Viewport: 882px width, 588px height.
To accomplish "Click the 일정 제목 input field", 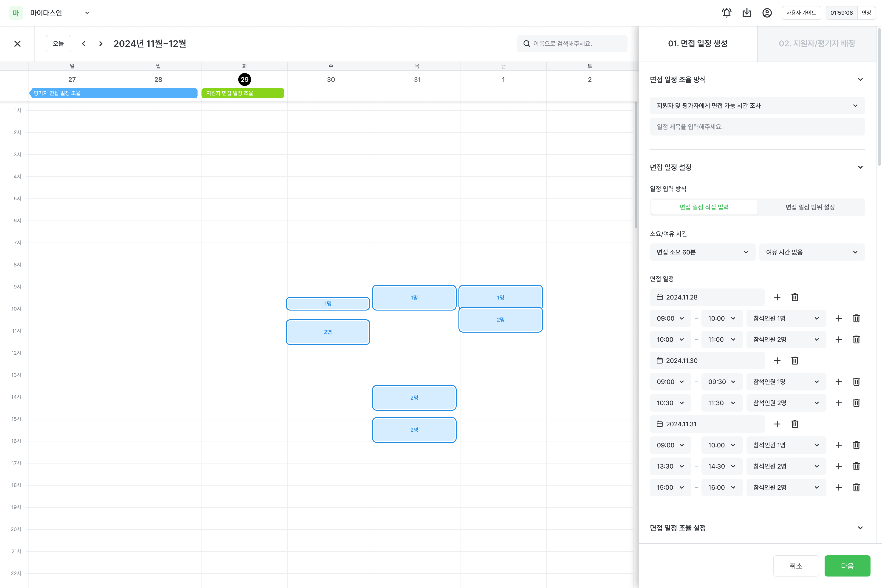I will tap(757, 127).
